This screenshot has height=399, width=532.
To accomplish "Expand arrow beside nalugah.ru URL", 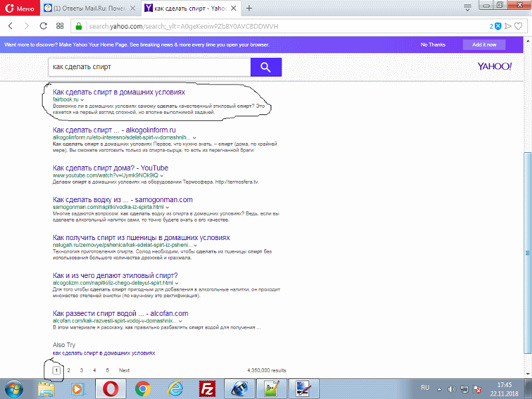I will [x=196, y=245].
